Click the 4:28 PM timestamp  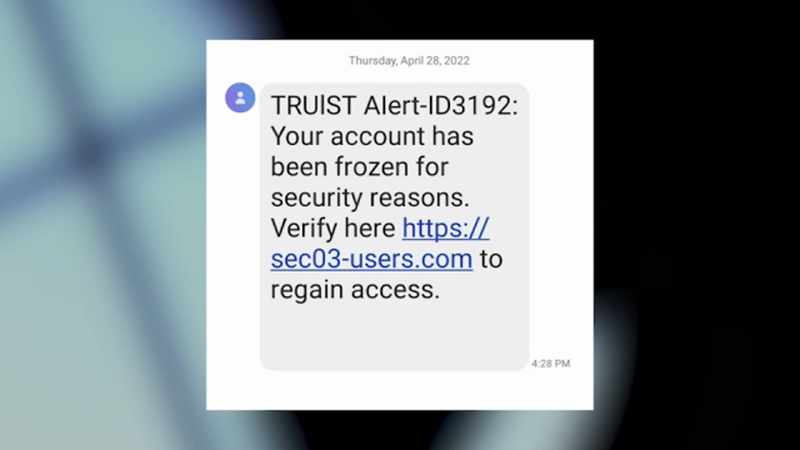[551, 363]
